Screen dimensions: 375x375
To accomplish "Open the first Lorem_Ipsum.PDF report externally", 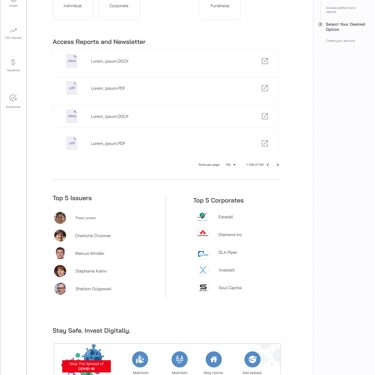I will tap(264, 88).
